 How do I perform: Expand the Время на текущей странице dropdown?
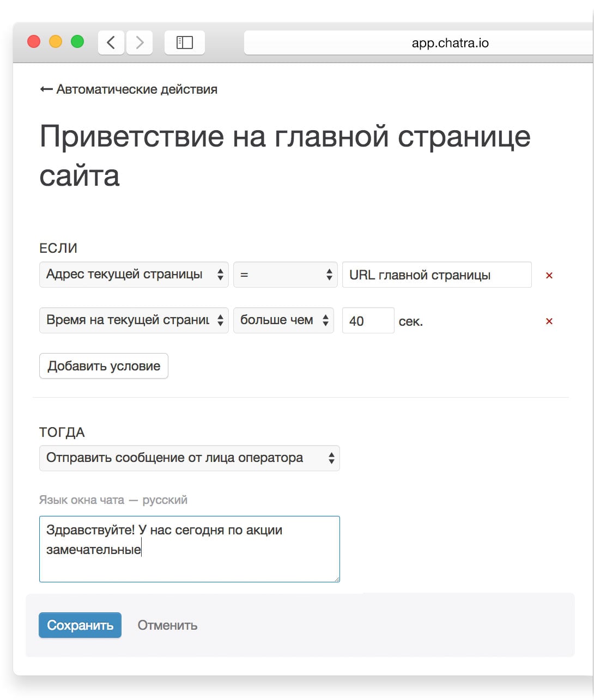(134, 320)
